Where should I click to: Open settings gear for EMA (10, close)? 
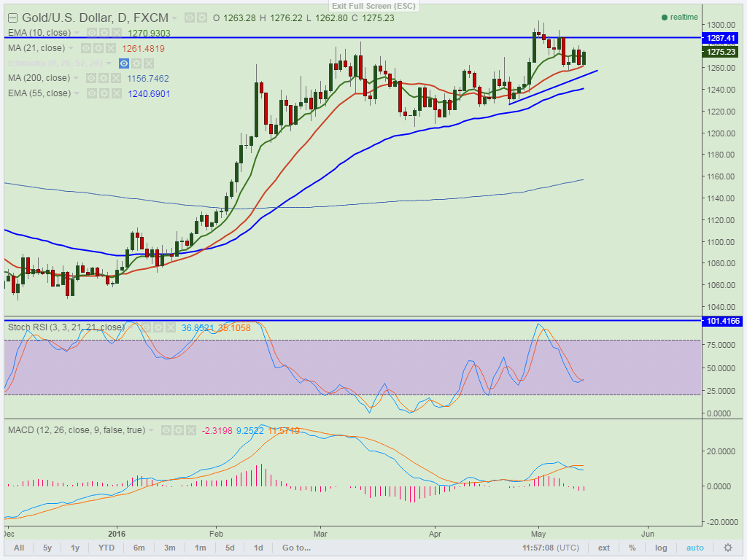pyautogui.click(x=104, y=33)
